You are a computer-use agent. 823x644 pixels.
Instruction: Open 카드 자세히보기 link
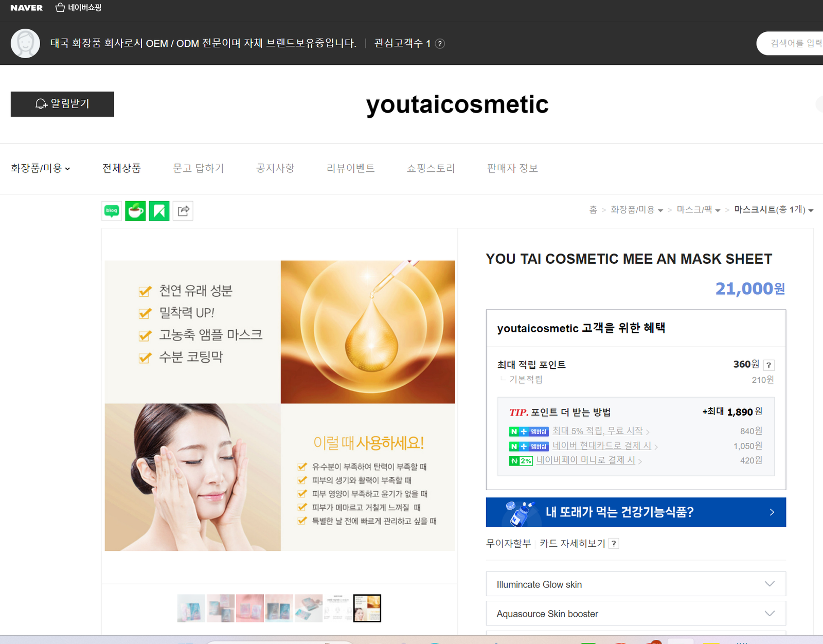pos(572,544)
